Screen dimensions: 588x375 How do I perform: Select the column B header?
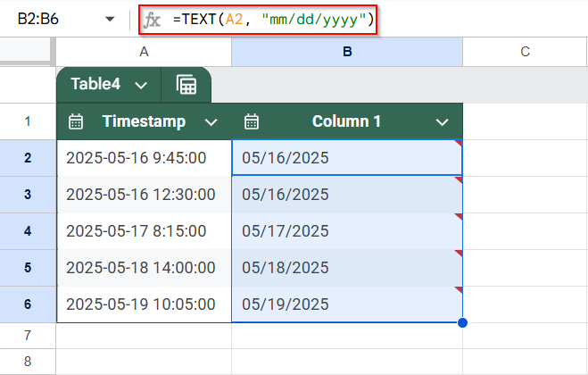[x=347, y=52]
